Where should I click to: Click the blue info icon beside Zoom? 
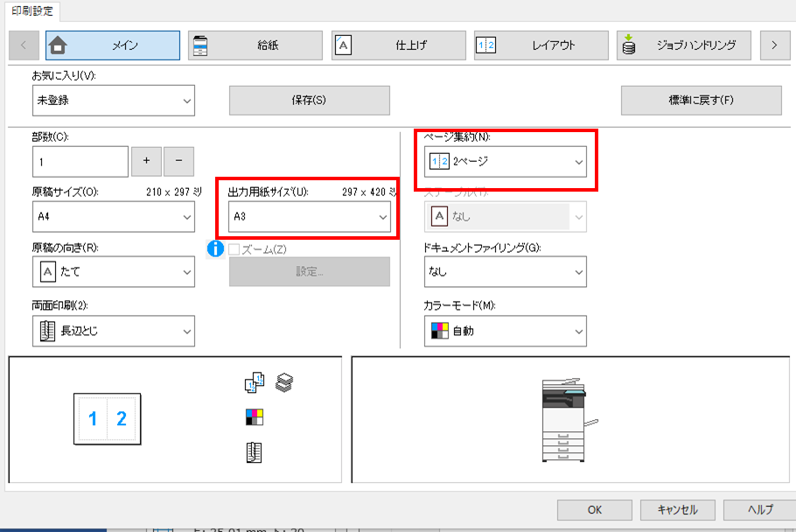[x=216, y=249]
